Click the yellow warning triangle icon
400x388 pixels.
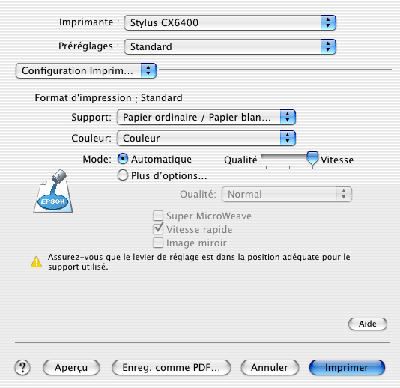[36, 262]
